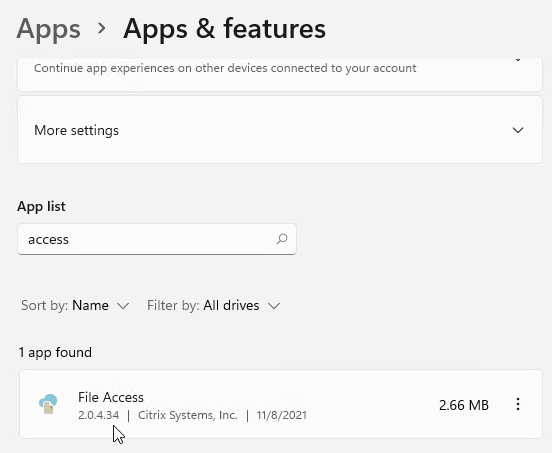Open the Filter by All drives dropdown
Screen dimensions: 552x453
pyautogui.click(x=214, y=306)
